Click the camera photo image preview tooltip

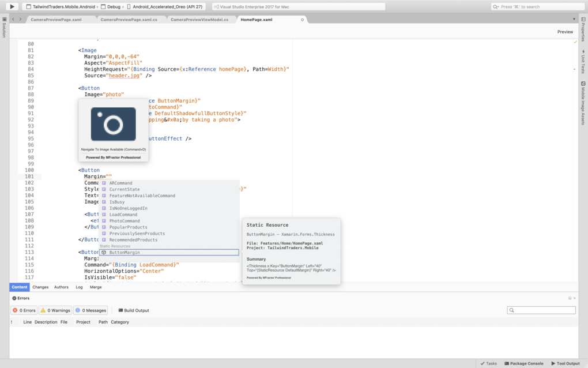click(x=113, y=124)
